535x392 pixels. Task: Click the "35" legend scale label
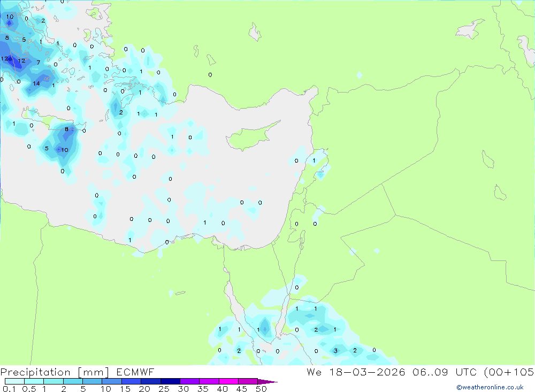pos(203,389)
